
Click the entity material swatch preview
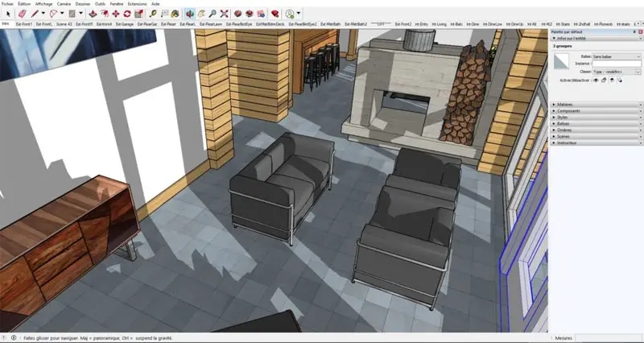pyautogui.click(x=561, y=61)
